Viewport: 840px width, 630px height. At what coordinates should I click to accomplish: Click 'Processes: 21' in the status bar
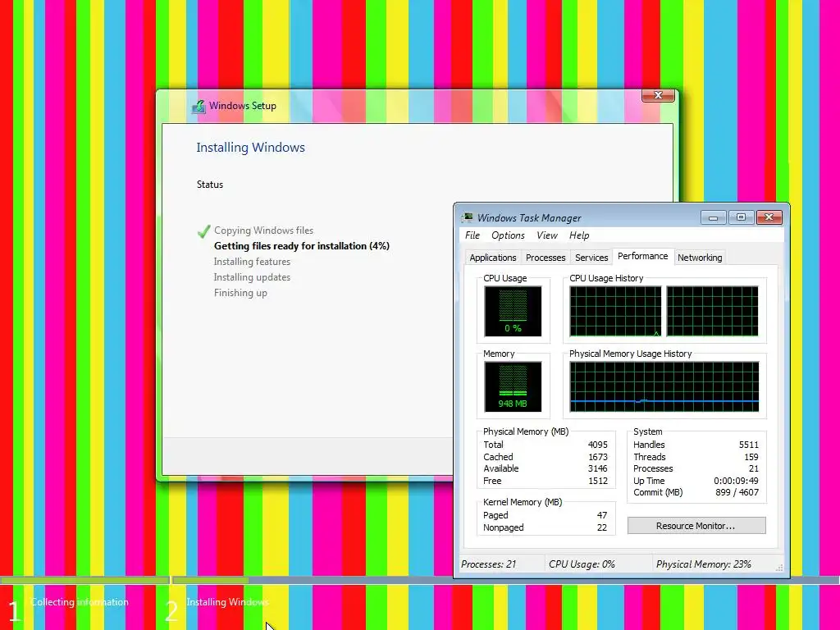pyautogui.click(x=488, y=564)
